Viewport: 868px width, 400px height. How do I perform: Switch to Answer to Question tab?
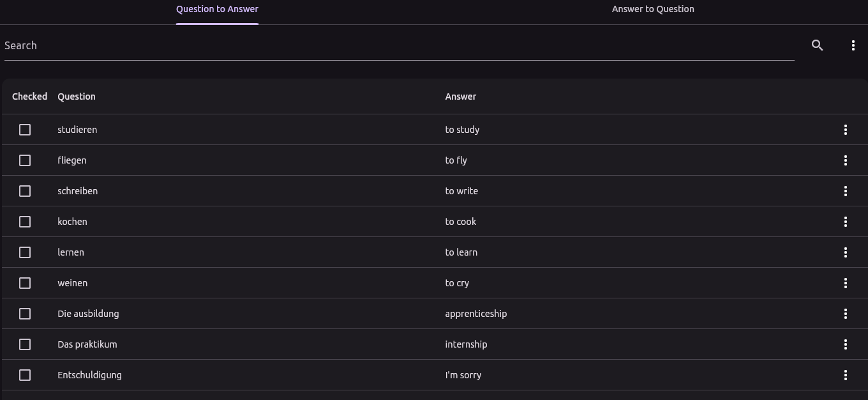pos(652,10)
